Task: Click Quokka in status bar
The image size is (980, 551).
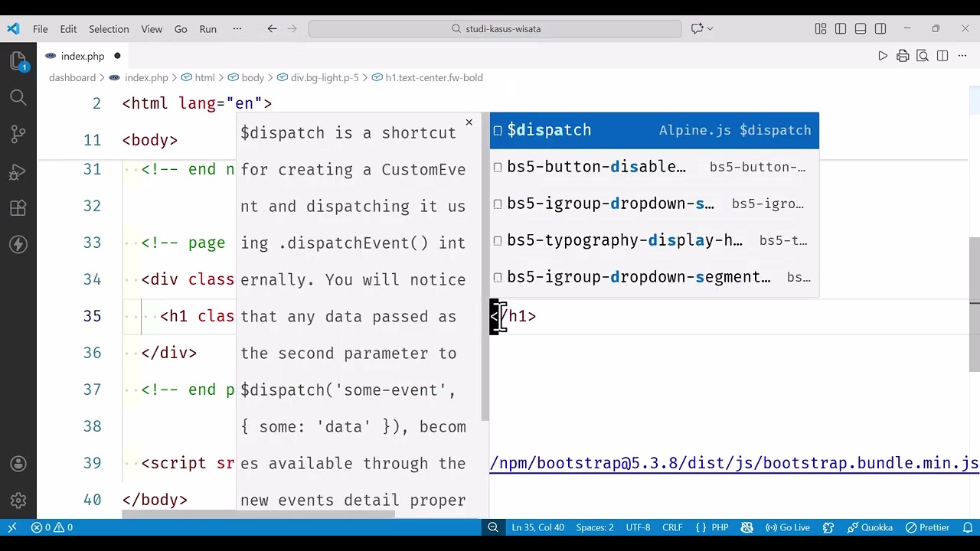Action: point(870,527)
